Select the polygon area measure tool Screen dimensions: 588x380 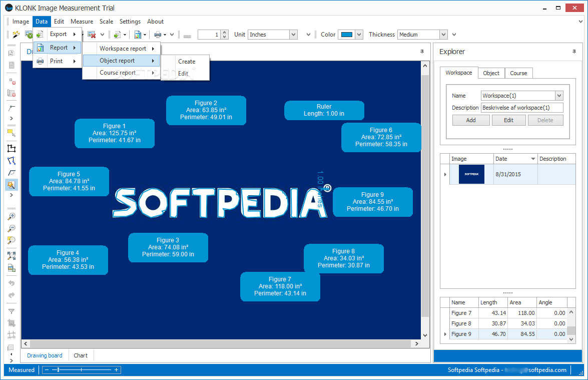12,161
